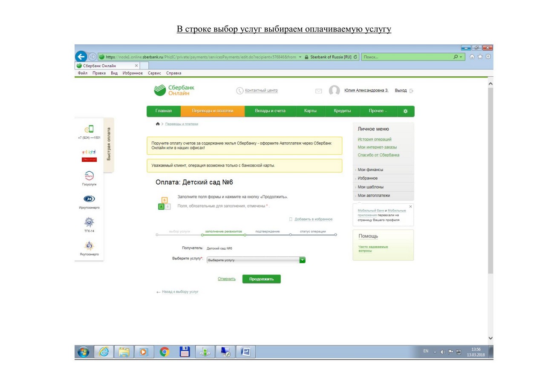Click the browser Поиск search field

pyautogui.click(x=406, y=57)
